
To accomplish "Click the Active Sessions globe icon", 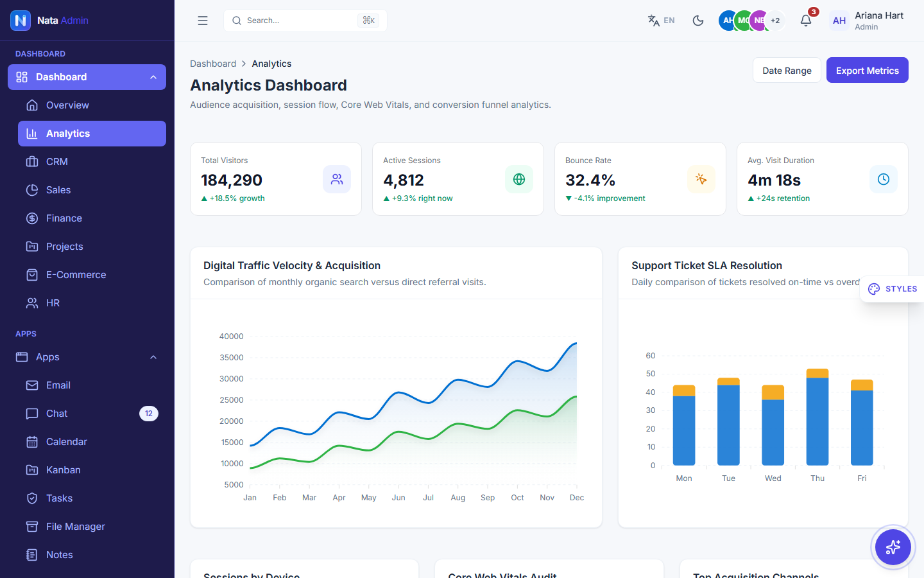I will click(x=519, y=179).
